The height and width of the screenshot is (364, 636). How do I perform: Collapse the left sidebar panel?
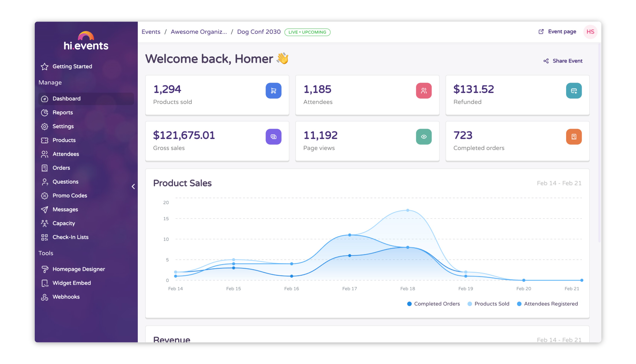(134, 186)
